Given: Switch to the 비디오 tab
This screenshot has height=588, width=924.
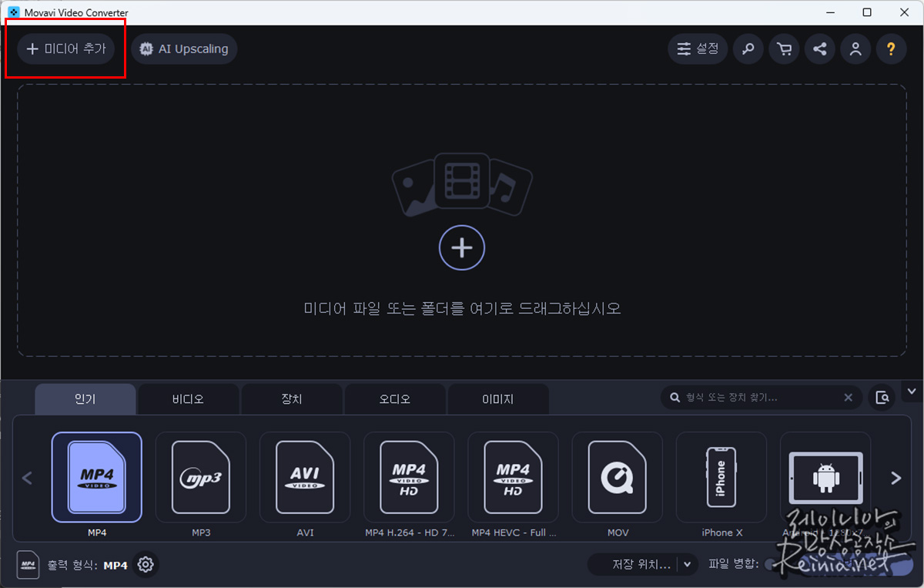Looking at the screenshot, I should [188, 398].
